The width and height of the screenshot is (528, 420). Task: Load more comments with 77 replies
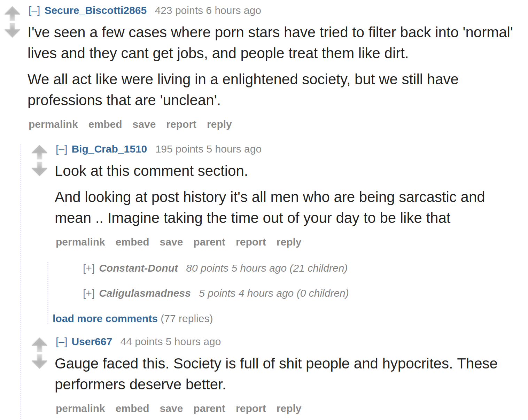105,319
